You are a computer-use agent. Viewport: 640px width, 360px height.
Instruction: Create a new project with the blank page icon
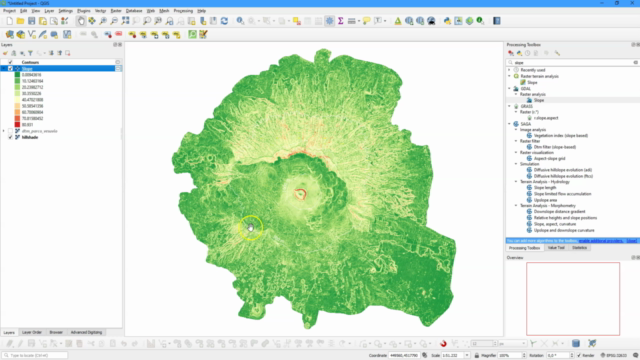point(9,21)
